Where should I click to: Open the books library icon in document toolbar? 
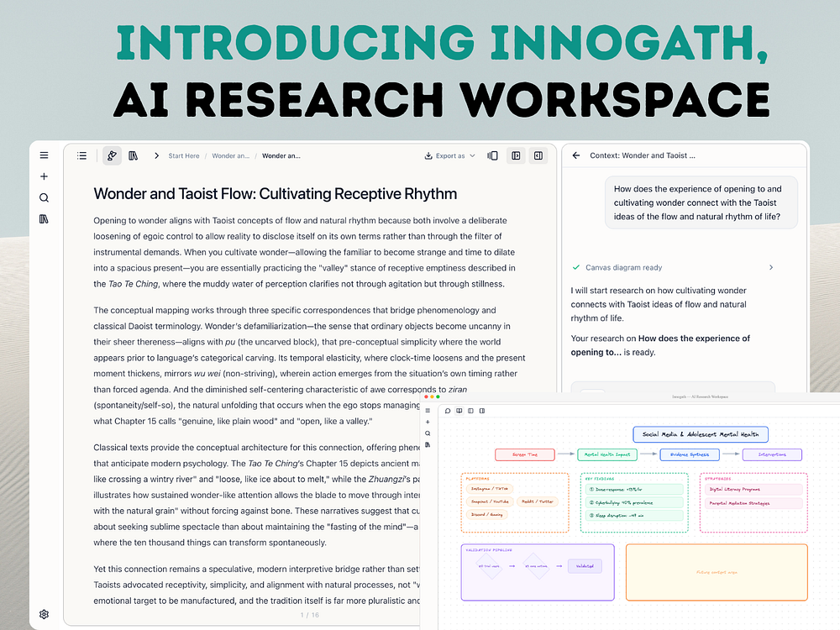(x=133, y=155)
